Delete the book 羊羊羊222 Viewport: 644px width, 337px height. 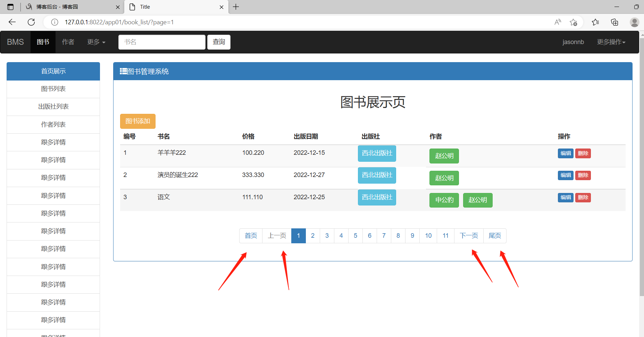583,153
